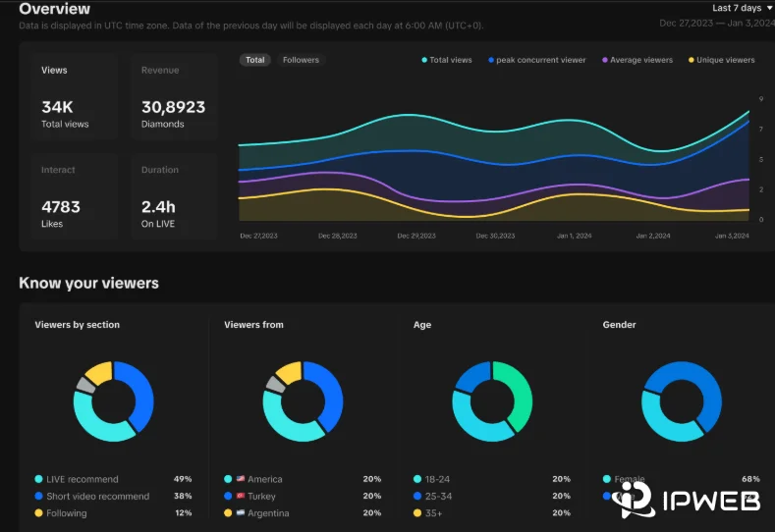Click the Argentina flag icon

point(240,513)
